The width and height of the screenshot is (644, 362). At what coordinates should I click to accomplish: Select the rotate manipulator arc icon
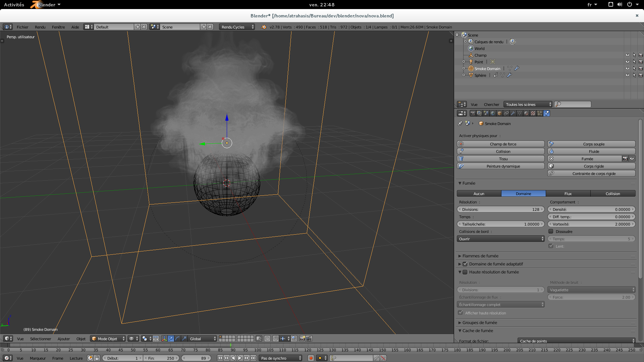coord(177,339)
